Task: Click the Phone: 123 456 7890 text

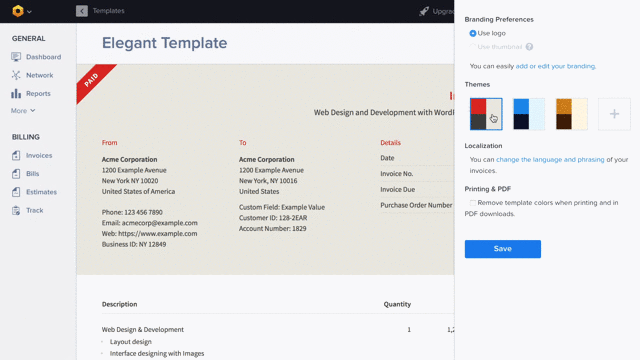Action: [x=132, y=212]
